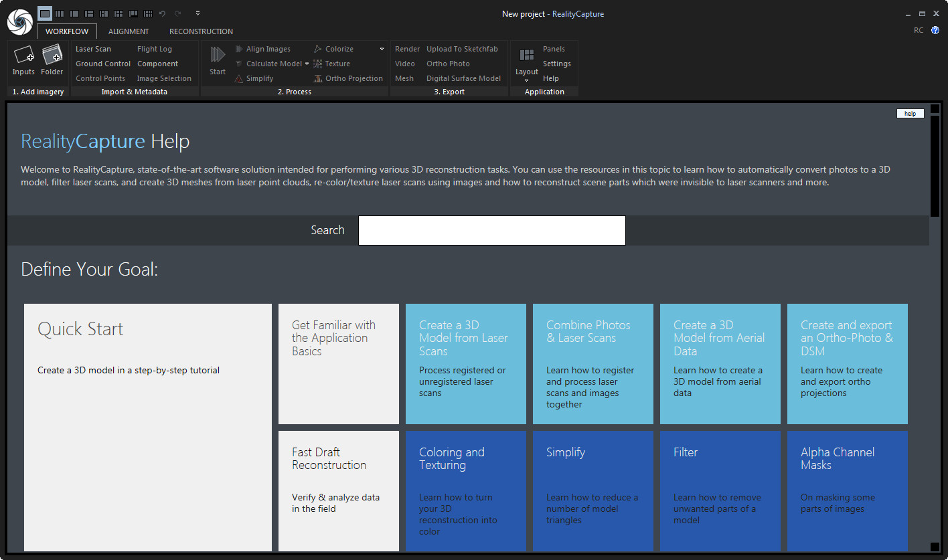This screenshot has height=560, width=948.
Task: Click the help page vertical scrollbar thumb
Action: (935, 166)
